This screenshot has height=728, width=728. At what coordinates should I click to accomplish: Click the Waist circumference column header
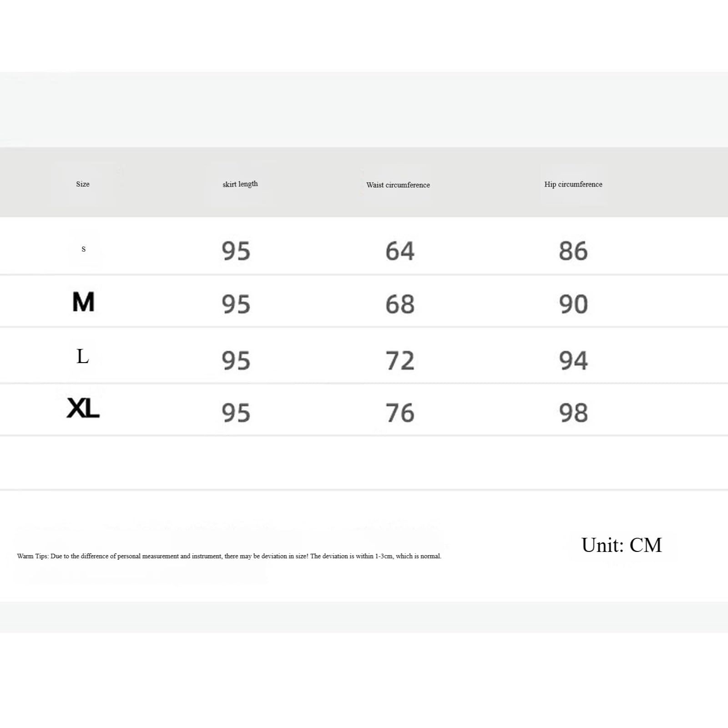(x=398, y=185)
